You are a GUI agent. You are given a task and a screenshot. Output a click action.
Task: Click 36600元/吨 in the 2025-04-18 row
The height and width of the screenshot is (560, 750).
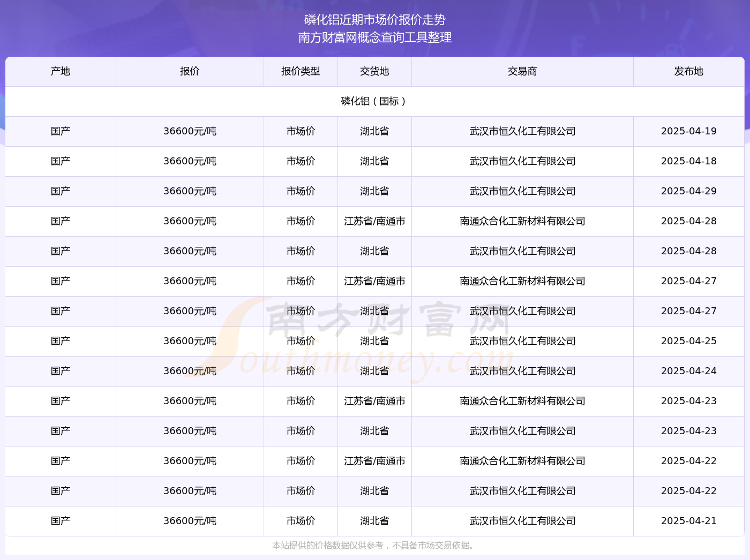coord(190,161)
